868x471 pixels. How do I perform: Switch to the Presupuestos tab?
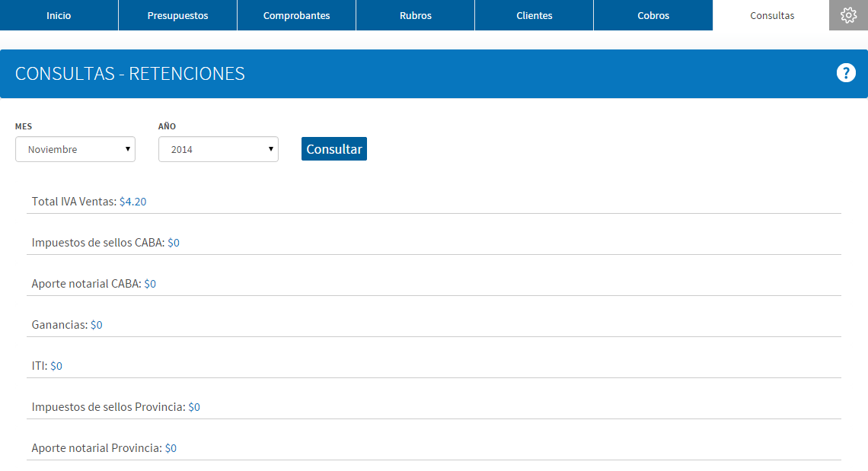tap(177, 15)
